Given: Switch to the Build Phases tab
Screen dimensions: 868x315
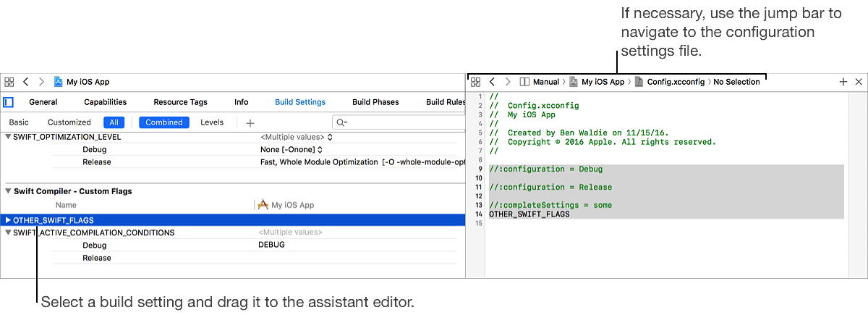Looking at the screenshot, I should tap(375, 102).
